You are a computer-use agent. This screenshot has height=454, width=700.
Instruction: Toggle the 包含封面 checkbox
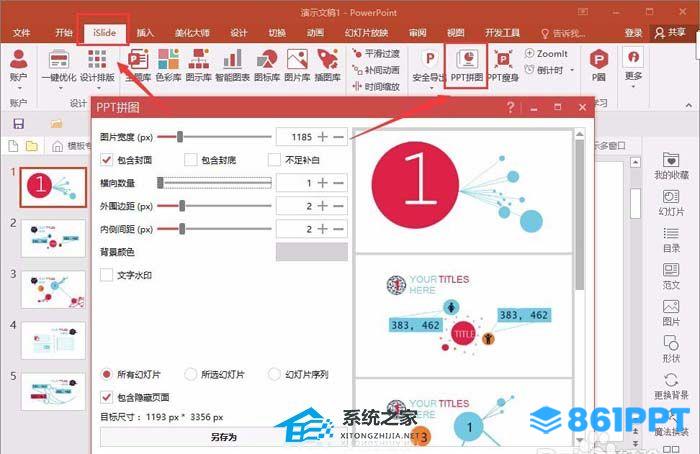pos(106,159)
